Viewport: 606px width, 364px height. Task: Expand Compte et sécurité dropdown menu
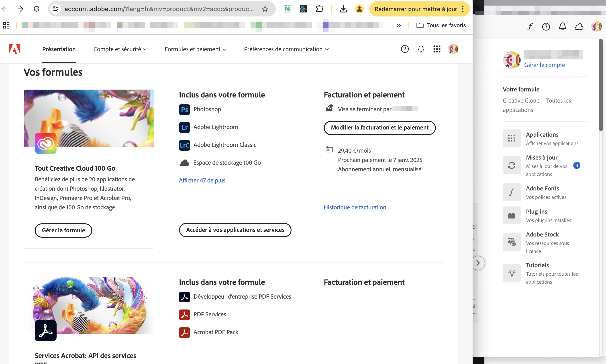(120, 49)
